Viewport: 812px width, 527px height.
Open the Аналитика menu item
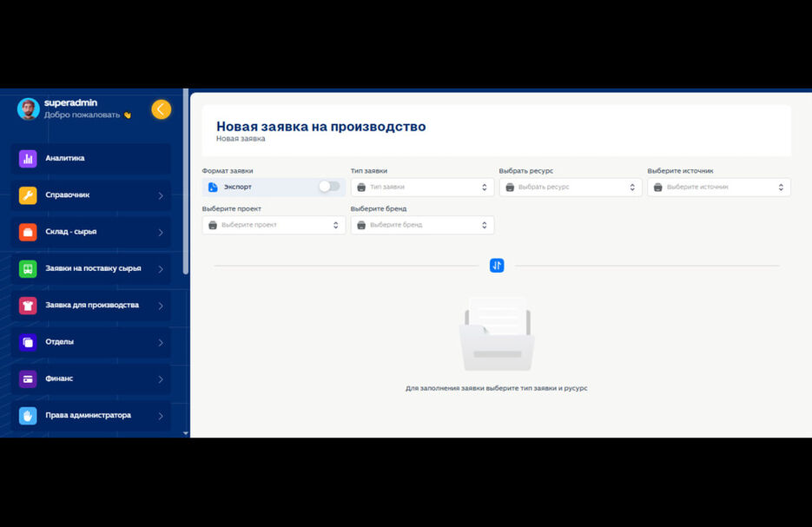tap(90, 158)
